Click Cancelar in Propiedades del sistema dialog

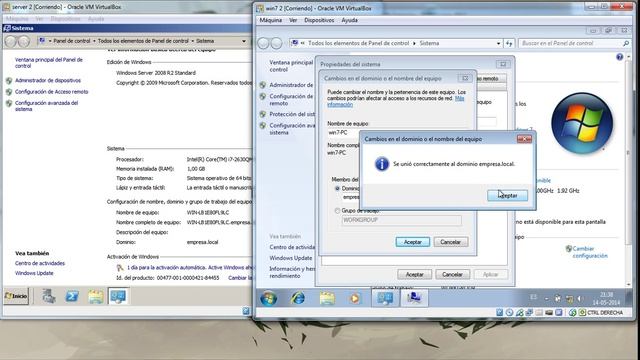pyautogui.click(x=452, y=275)
